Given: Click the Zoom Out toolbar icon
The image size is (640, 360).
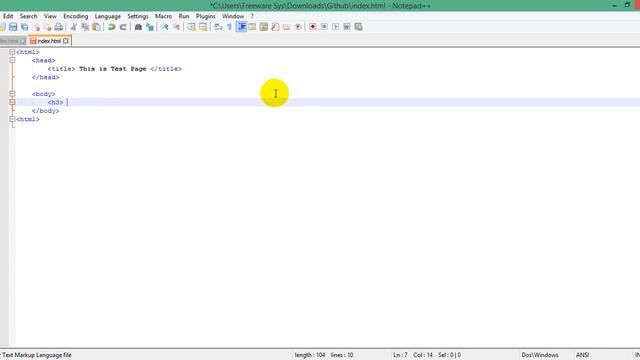Looking at the screenshot, I should 176,27.
